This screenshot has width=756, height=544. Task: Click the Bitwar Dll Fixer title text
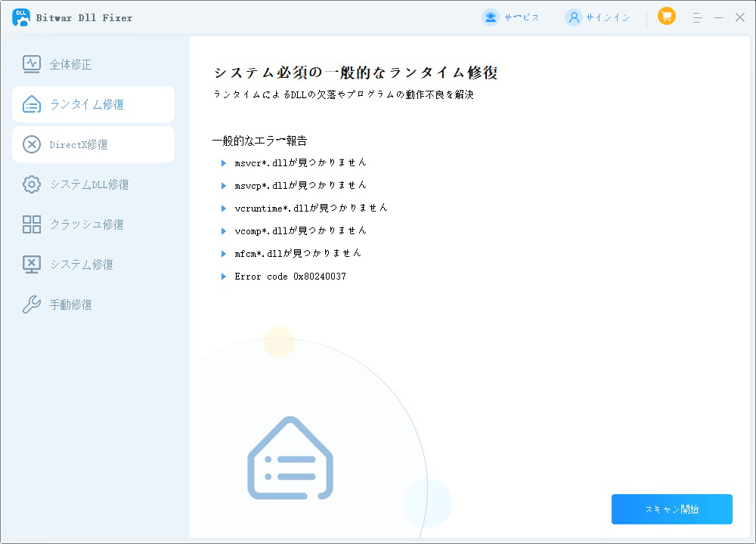point(84,18)
